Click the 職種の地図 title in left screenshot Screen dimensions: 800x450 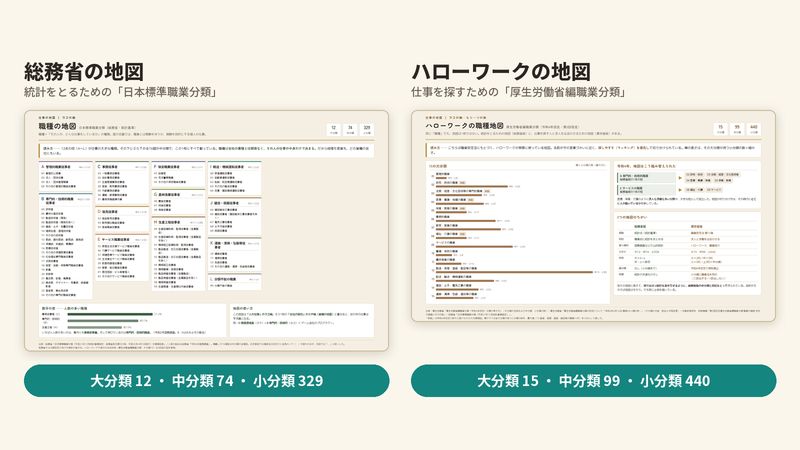pyautogui.click(x=57, y=126)
